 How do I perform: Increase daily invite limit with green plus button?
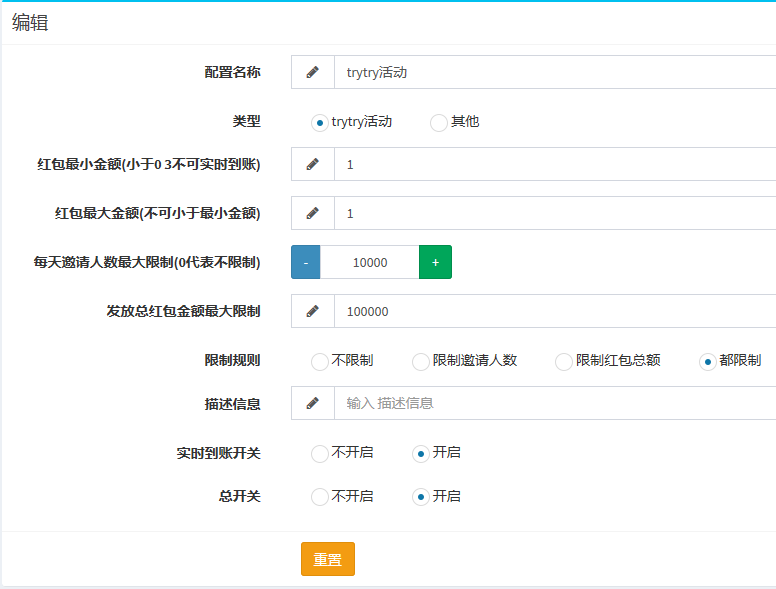coord(435,262)
